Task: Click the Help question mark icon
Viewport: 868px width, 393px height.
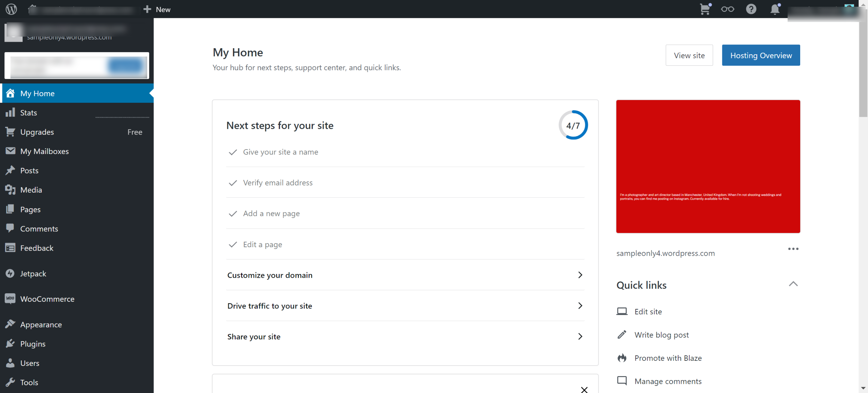Action: tap(751, 9)
